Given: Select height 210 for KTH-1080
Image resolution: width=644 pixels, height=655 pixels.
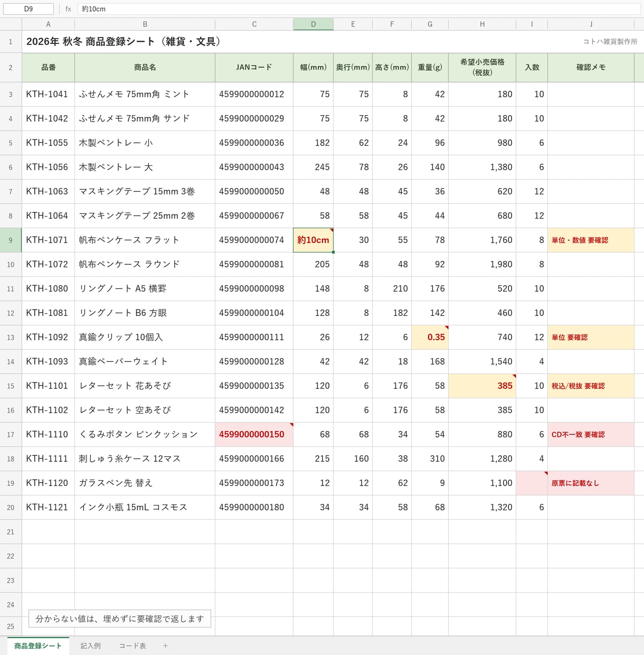Looking at the screenshot, I should 392,289.
